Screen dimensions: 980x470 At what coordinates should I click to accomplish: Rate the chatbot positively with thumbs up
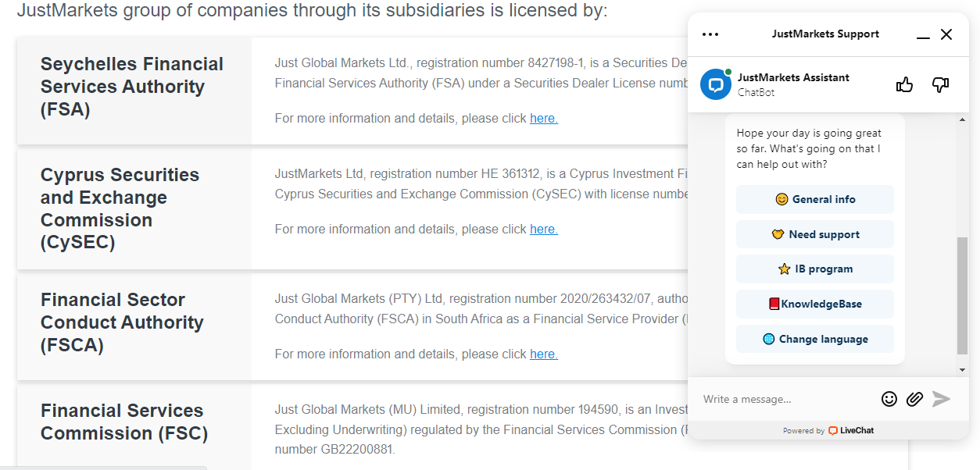tap(904, 84)
